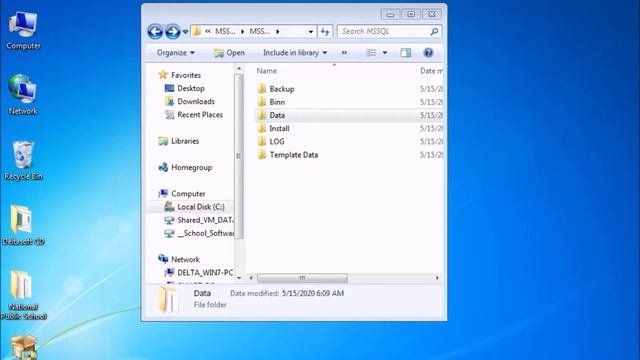Go forward with the Forward arrow button
640x360 pixels.
(x=172, y=31)
